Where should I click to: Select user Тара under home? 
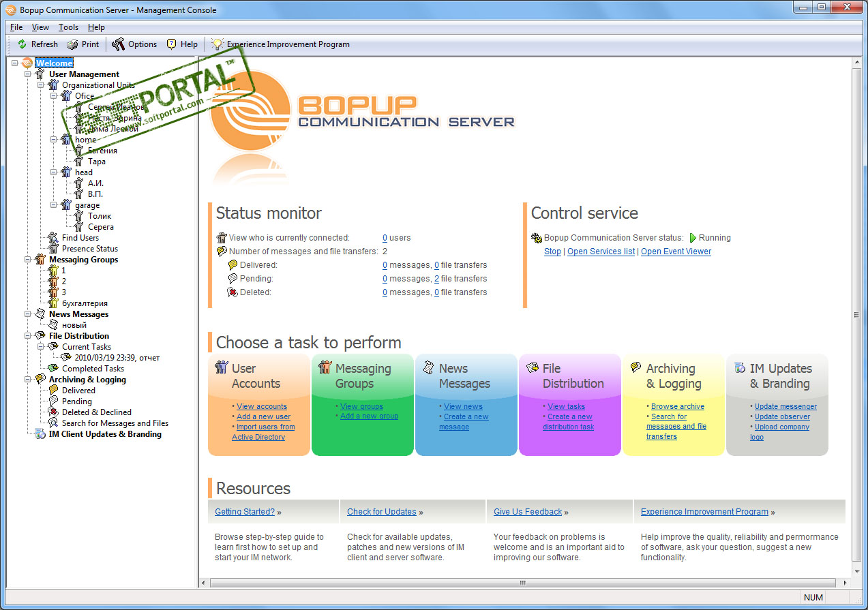pyautogui.click(x=97, y=162)
